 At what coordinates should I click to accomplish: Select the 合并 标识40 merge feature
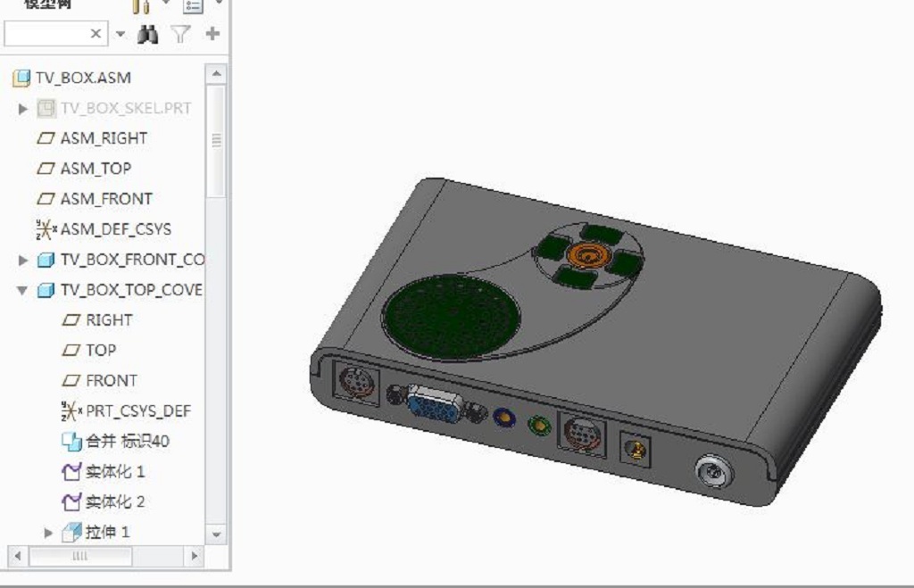click(127, 441)
